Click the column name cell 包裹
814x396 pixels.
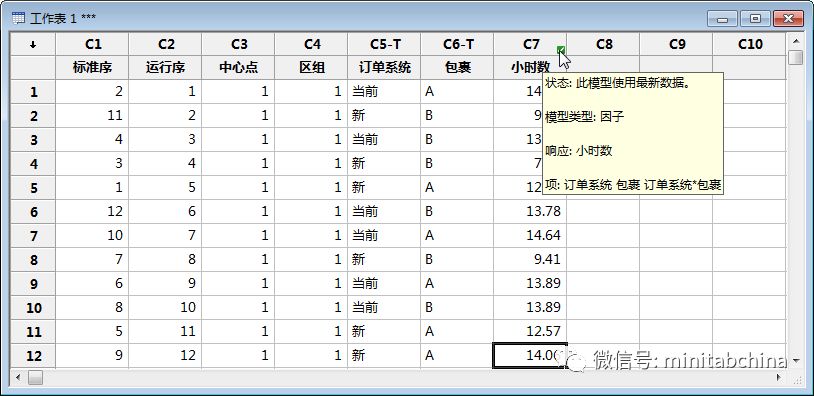tap(458, 67)
